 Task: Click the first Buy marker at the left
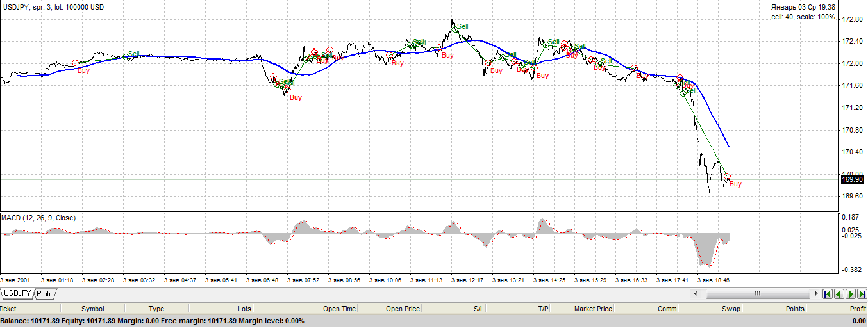pos(83,71)
